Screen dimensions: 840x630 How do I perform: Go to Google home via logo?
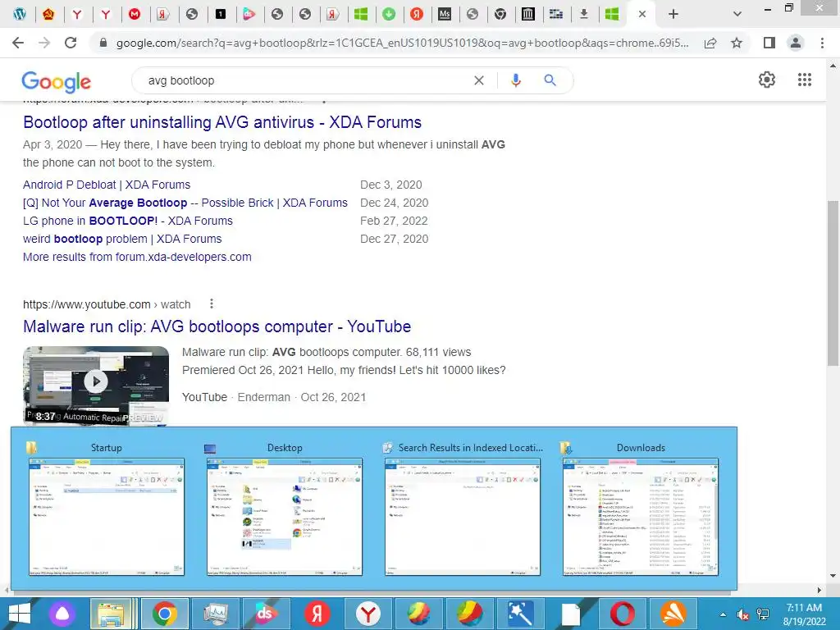(x=57, y=81)
